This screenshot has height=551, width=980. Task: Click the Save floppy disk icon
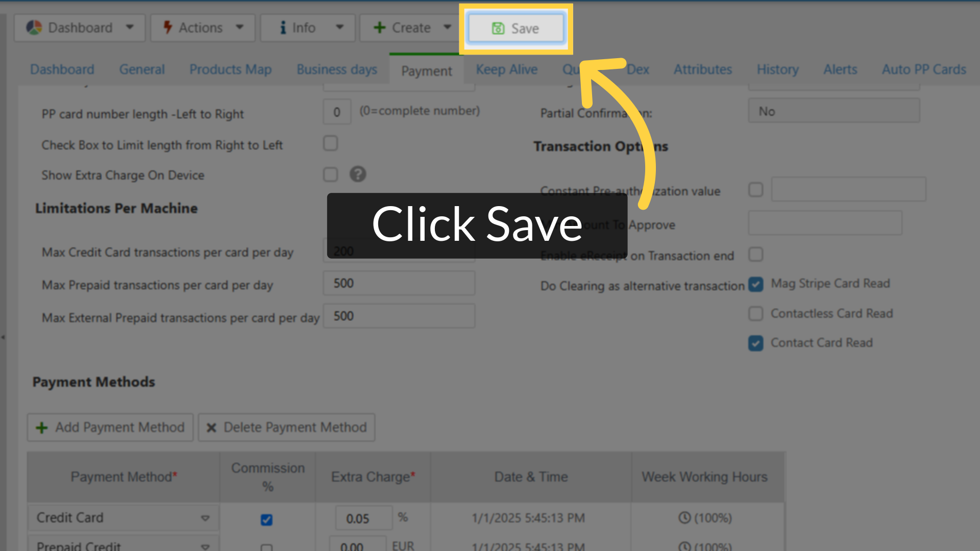coord(498,29)
